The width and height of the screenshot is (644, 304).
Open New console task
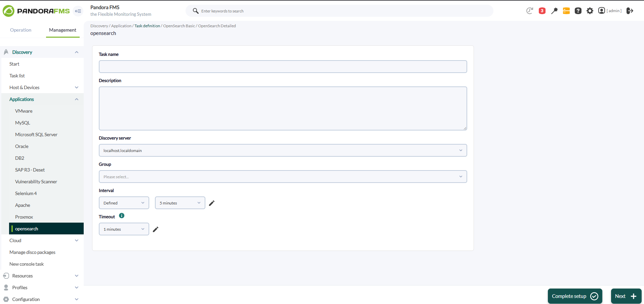(27, 264)
